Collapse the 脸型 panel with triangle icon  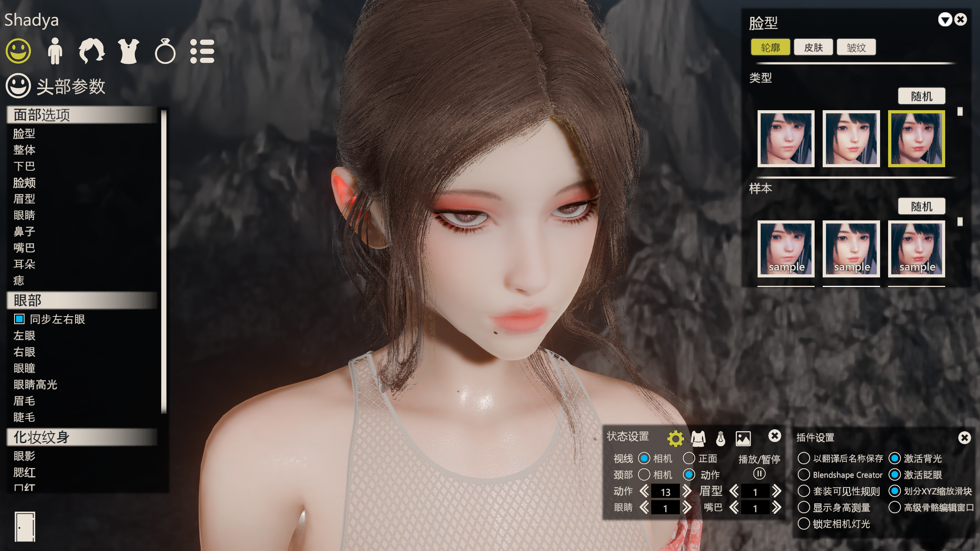point(945,20)
